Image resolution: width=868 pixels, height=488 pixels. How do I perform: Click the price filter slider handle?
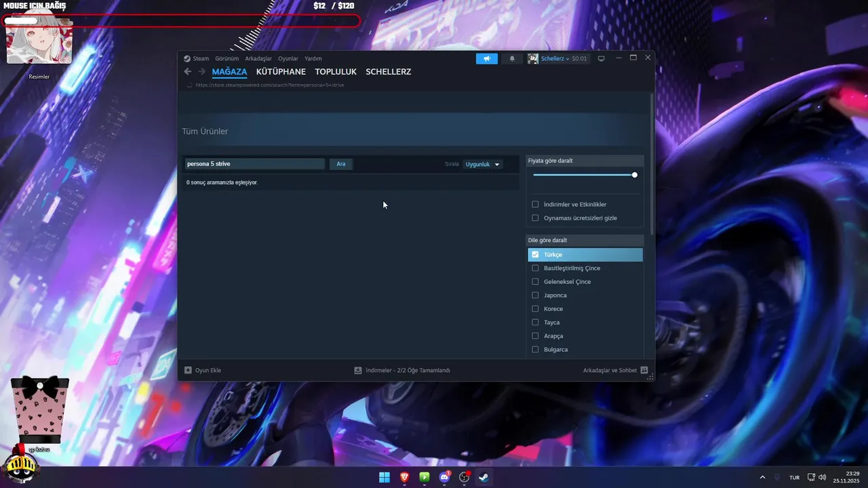click(x=635, y=175)
